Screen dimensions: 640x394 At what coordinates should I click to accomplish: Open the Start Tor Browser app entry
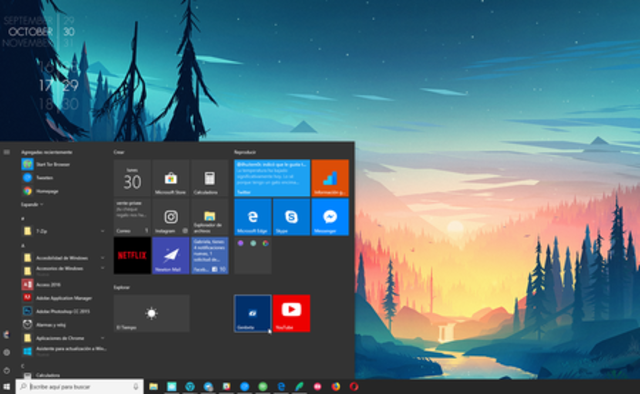pyautogui.click(x=53, y=165)
